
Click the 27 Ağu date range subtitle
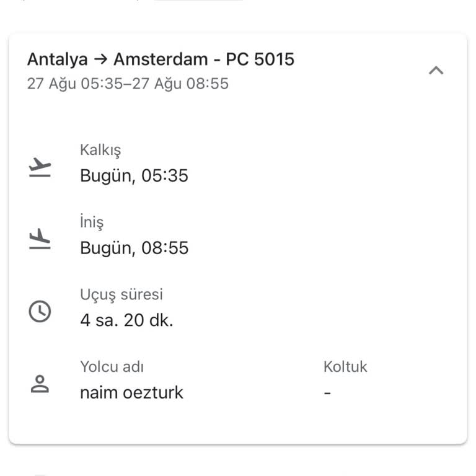(x=128, y=83)
